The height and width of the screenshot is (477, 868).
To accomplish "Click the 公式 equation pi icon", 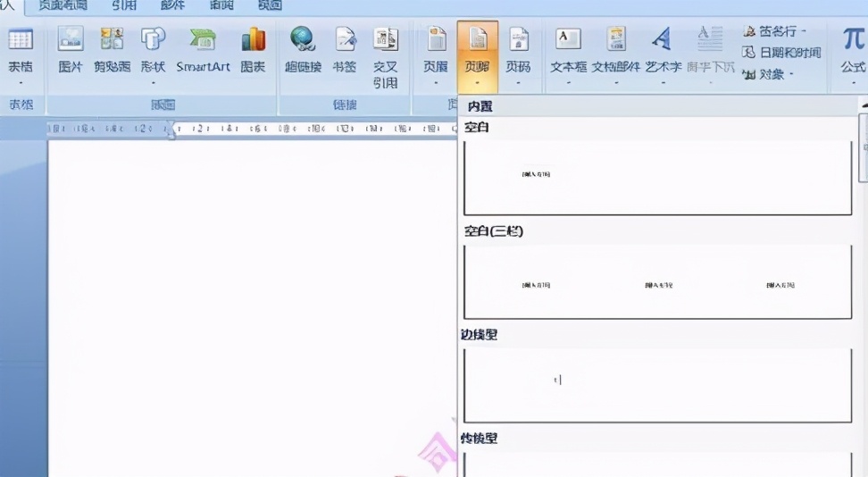I will coord(853,40).
